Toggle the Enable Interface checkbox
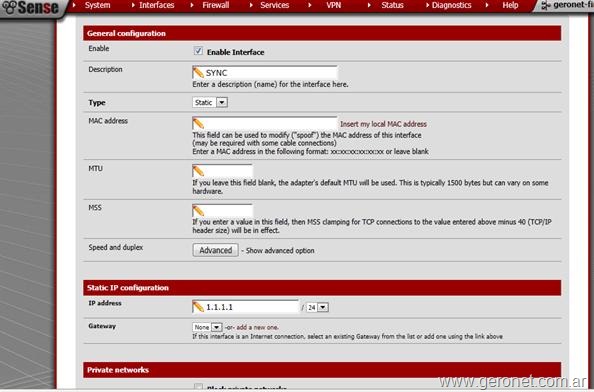Screen dimensions: 594x392 pyautogui.click(x=198, y=51)
